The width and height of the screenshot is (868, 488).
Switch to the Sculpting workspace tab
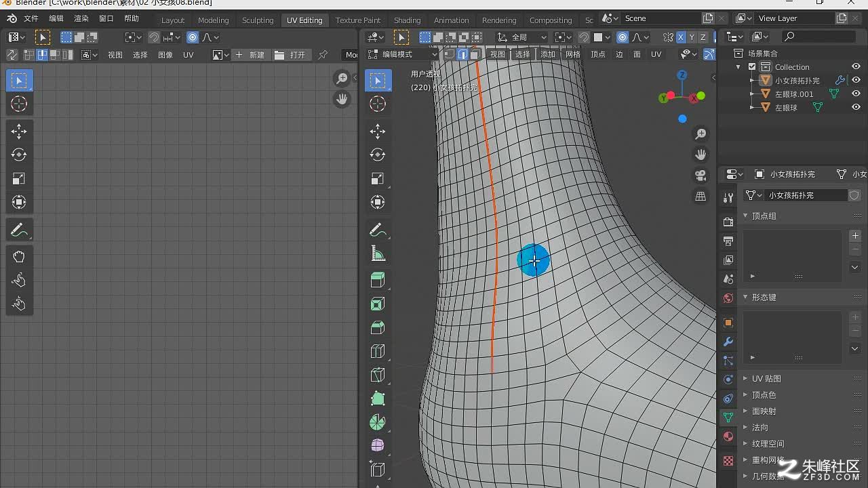(258, 20)
